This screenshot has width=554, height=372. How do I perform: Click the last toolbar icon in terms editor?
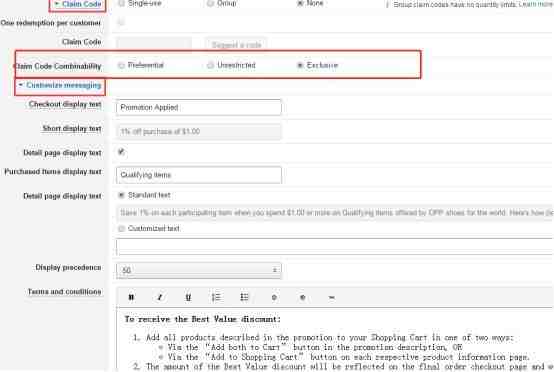click(x=331, y=297)
